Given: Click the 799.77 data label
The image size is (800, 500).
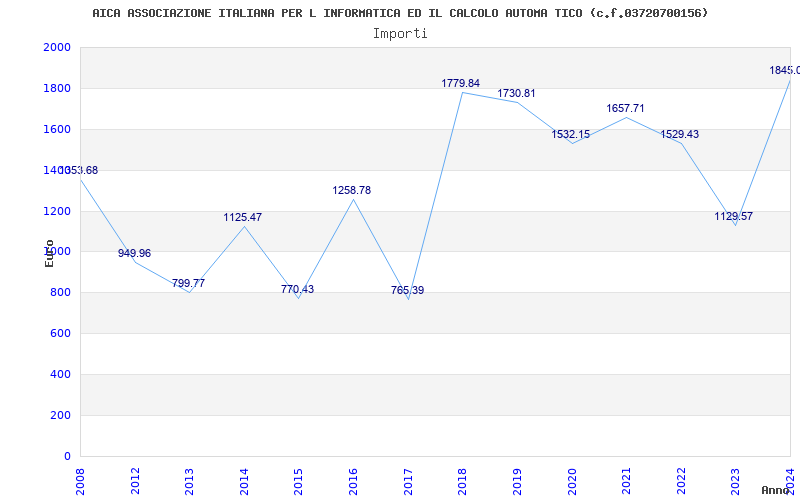Looking at the screenshot, I should pyautogui.click(x=188, y=283).
